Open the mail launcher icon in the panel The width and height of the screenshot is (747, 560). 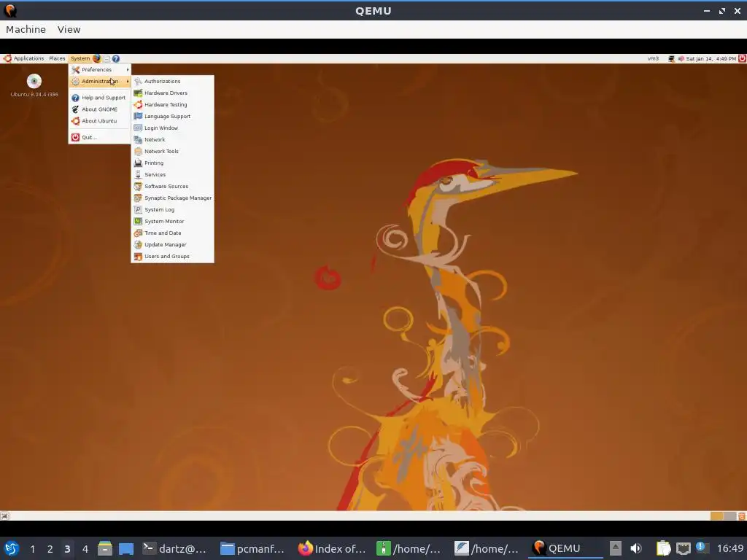(x=107, y=59)
